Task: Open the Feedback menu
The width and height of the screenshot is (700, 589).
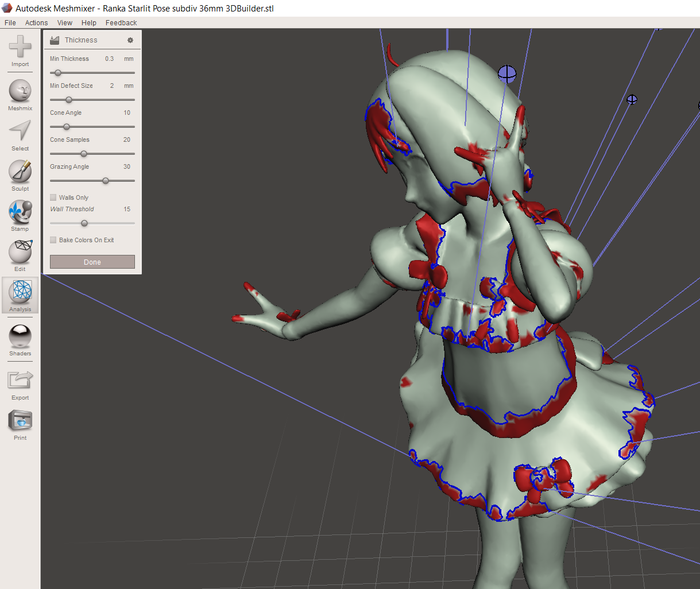Action: click(x=121, y=23)
